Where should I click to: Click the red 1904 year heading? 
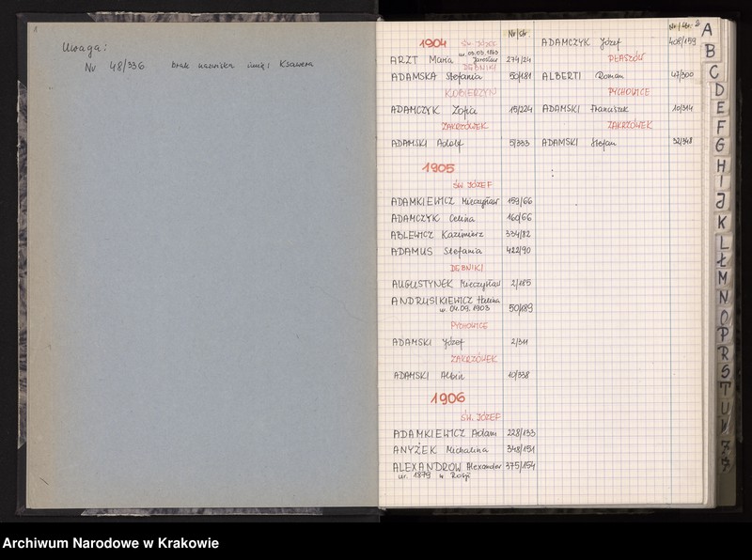tap(432, 43)
